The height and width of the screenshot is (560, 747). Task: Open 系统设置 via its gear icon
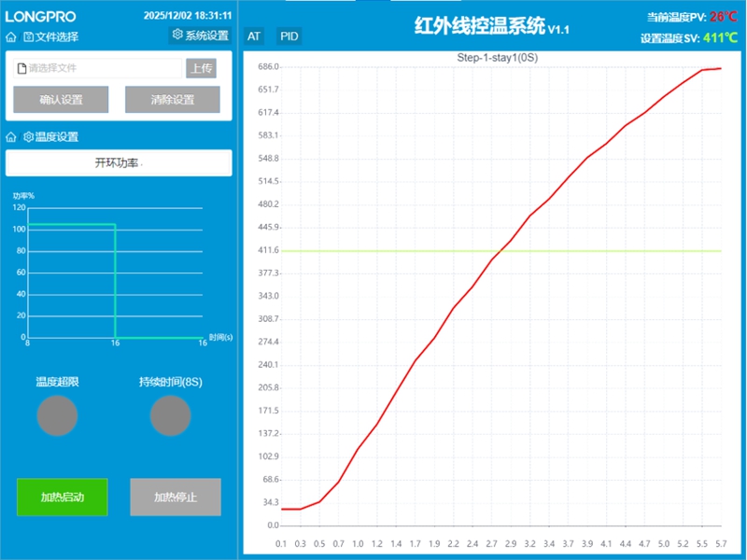point(177,35)
